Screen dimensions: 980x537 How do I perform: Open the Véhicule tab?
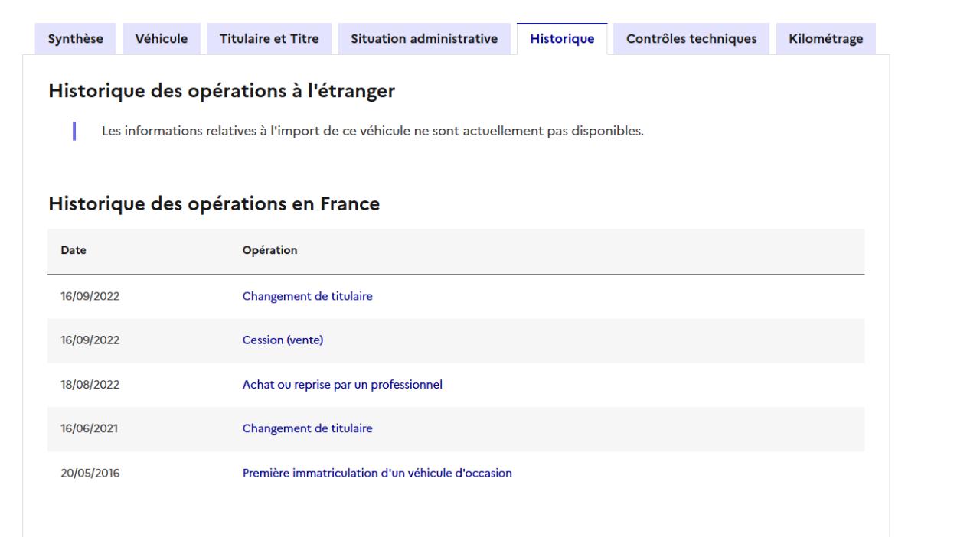pos(161,38)
